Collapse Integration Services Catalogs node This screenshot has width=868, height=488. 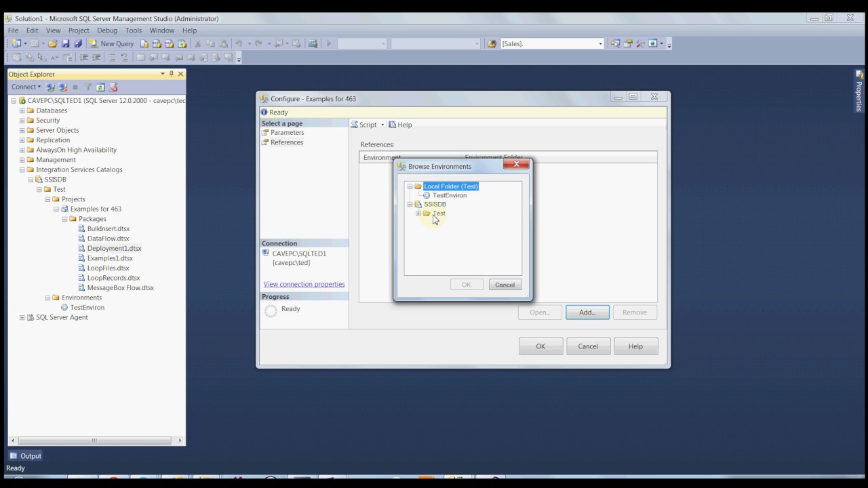tap(22, 169)
